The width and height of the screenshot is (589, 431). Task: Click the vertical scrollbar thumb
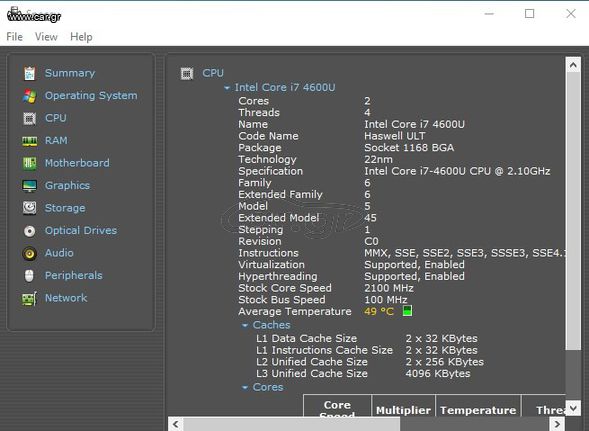tap(573, 212)
